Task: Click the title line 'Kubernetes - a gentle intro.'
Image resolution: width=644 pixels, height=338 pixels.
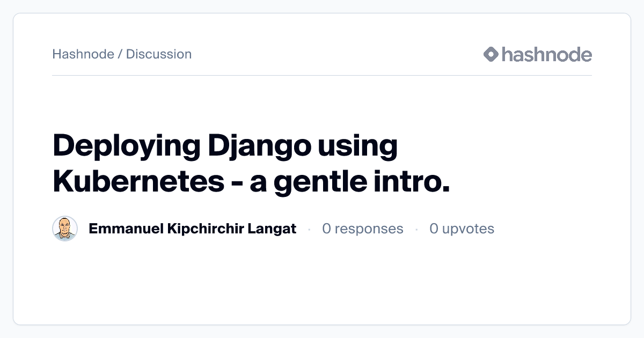Action: 251,182
